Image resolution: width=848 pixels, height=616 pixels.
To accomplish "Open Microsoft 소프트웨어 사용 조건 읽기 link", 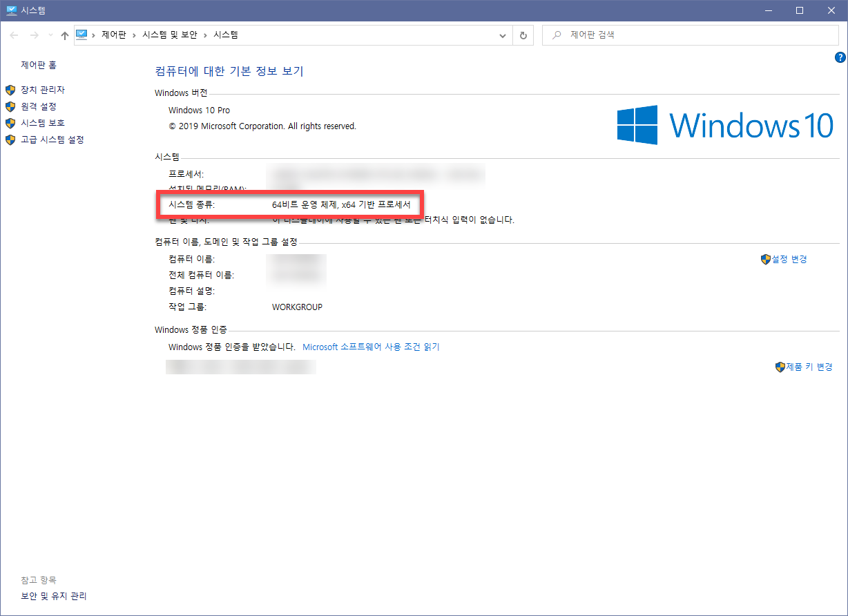I will (x=371, y=347).
